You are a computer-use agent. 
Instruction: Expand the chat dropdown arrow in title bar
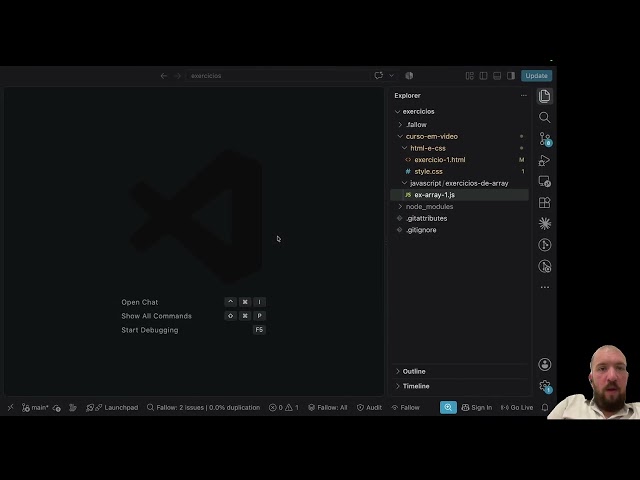[x=391, y=76]
